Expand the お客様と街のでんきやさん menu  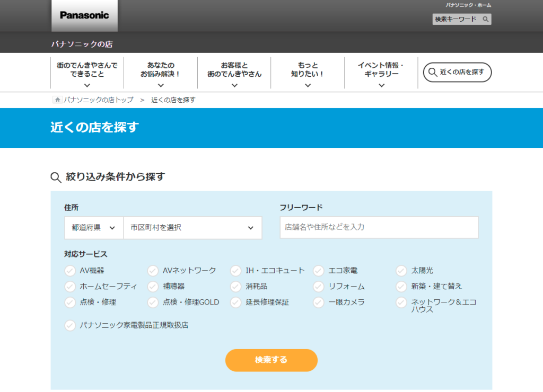[x=234, y=73]
